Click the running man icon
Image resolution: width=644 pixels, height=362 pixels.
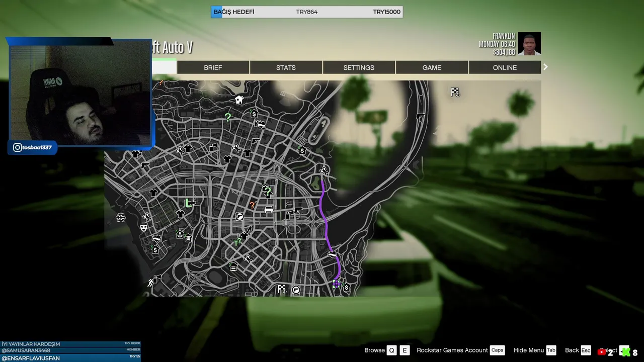[150, 283]
